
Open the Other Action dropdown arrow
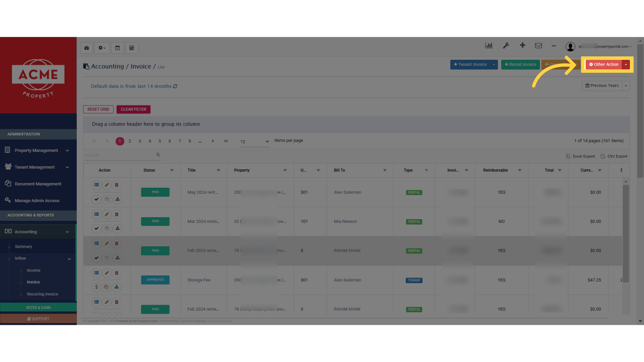point(626,64)
